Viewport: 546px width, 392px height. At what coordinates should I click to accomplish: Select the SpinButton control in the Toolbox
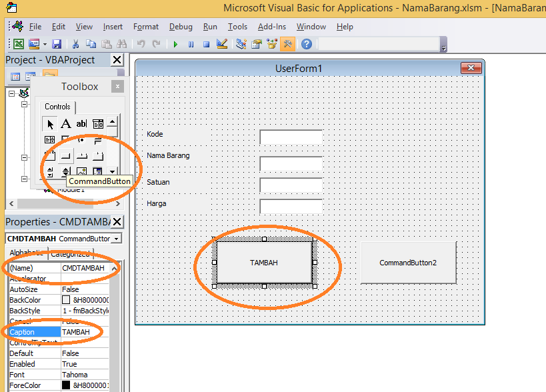coord(66,171)
